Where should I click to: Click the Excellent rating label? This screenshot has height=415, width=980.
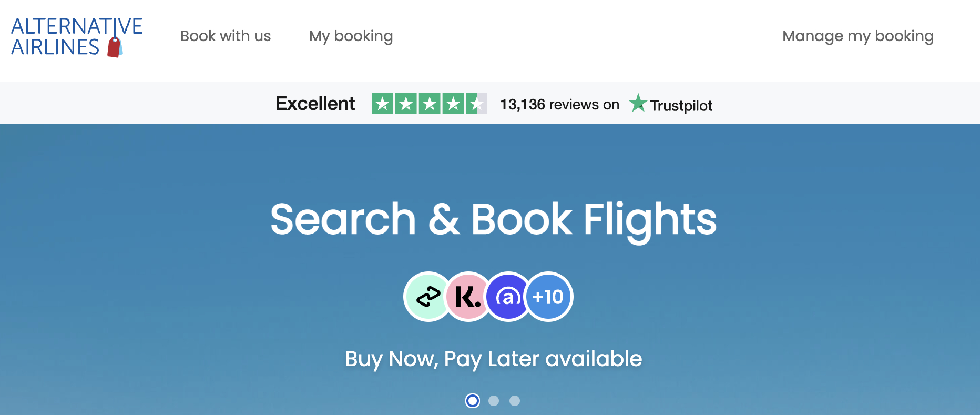[315, 104]
